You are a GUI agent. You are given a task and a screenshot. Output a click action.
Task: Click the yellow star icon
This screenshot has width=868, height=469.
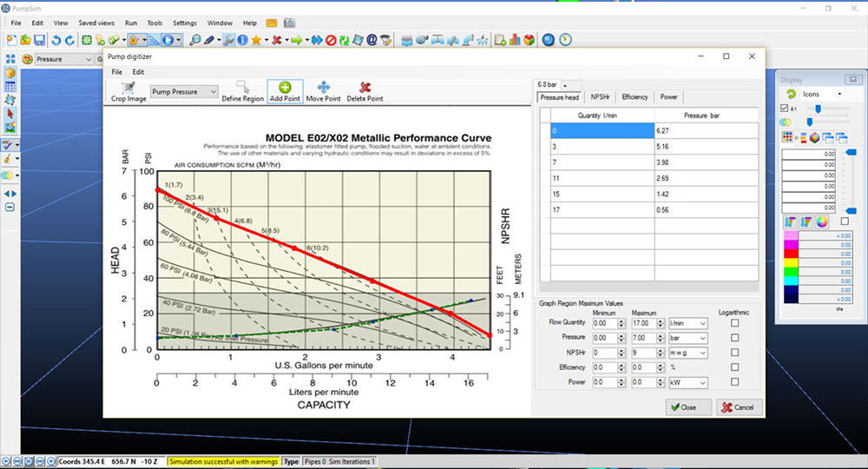click(256, 40)
